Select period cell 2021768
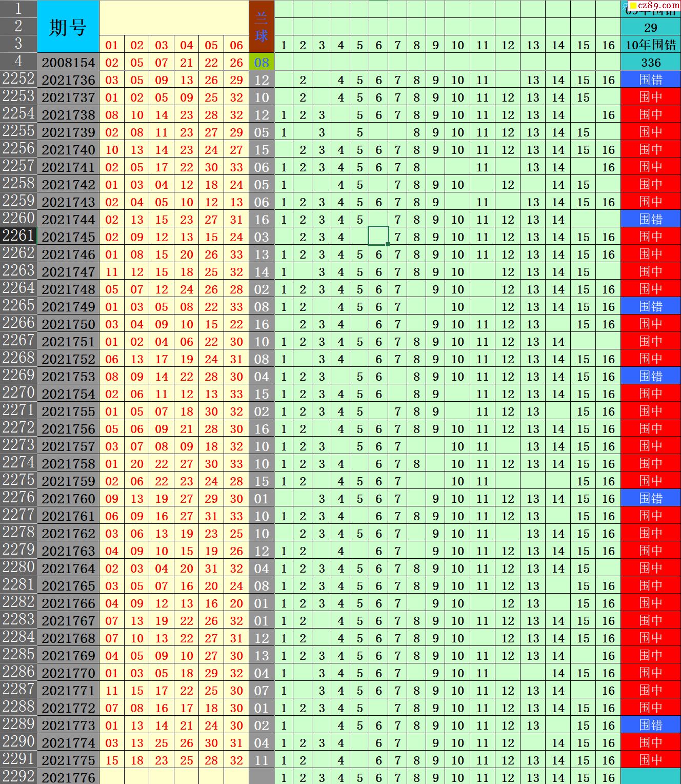 (x=68, y=638)
